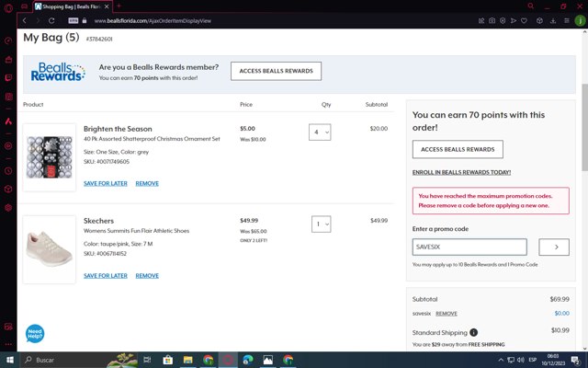Image resolution: width=588 pixels, height=368 pixels.
Task: Close the Shopping Bag tab
Action: click(107, 6)
